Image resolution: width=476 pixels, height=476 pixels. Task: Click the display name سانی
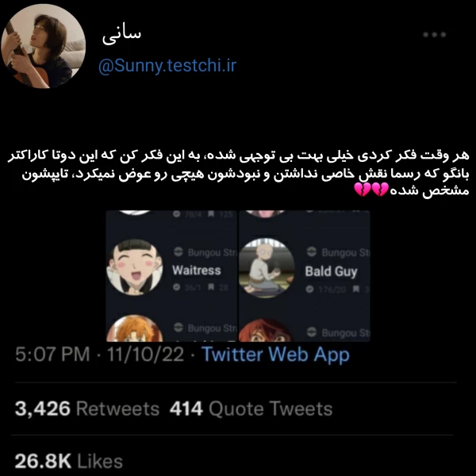pyautogui.click(x=121, y=36)
